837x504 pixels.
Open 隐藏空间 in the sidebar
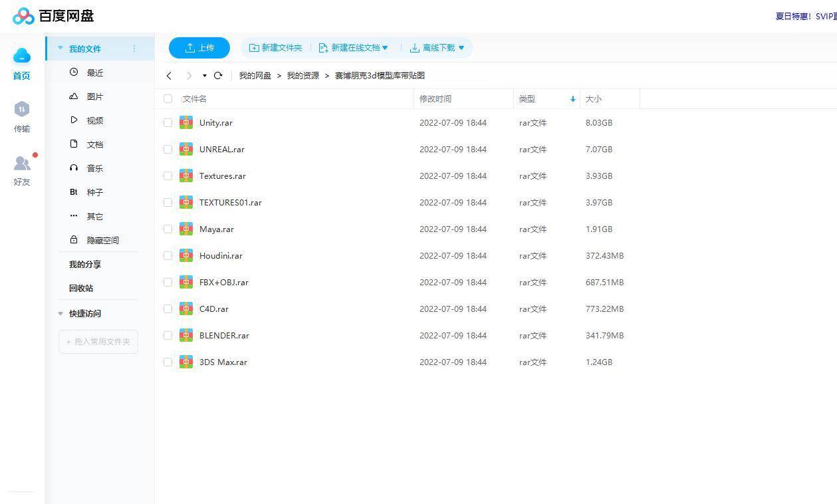(x=103, y=240)
